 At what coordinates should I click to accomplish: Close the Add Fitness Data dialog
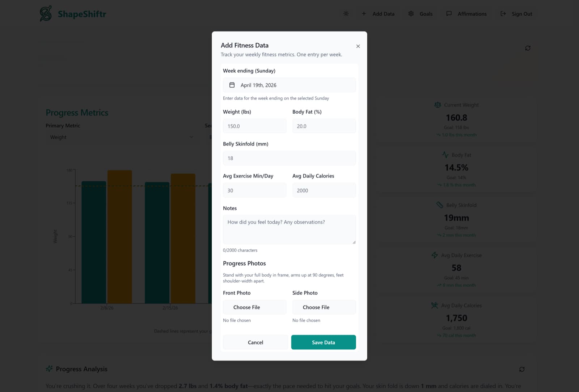(x=358, y=46)
